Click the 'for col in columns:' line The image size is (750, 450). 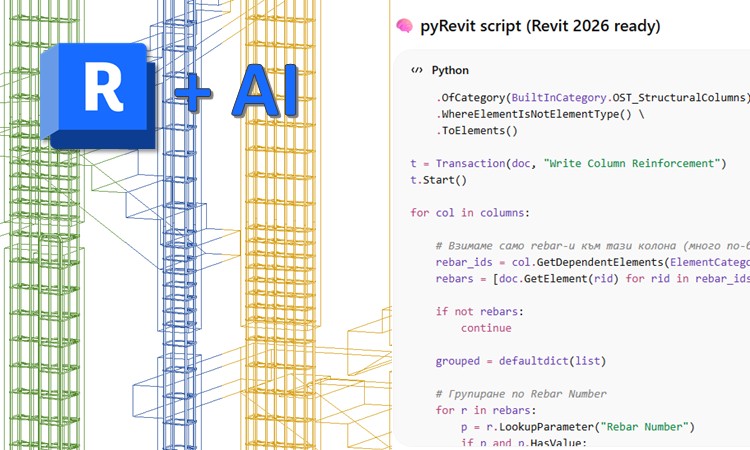click(470, 213)
